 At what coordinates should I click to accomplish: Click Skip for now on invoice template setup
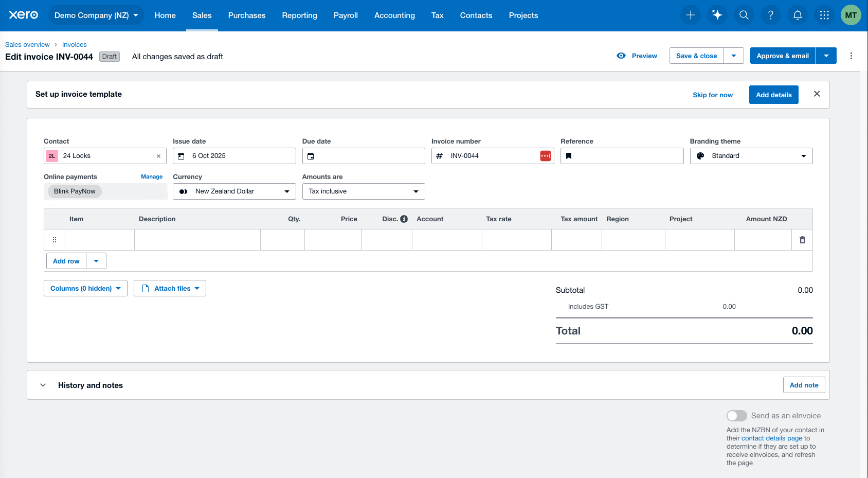713,95
